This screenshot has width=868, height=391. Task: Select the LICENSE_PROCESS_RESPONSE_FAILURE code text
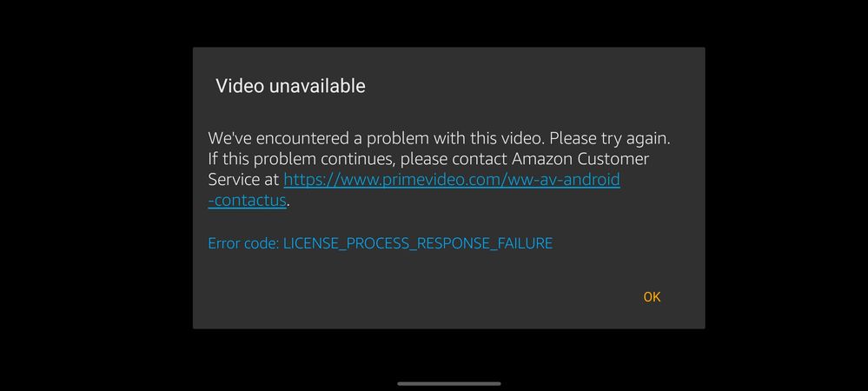tap(418, 243)
